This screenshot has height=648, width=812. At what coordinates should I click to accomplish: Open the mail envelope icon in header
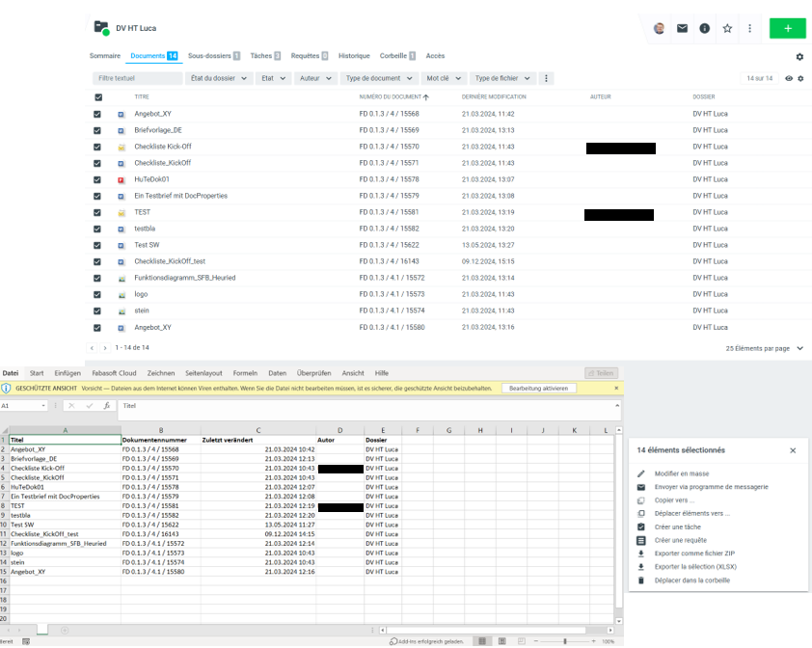coord(682,29)
